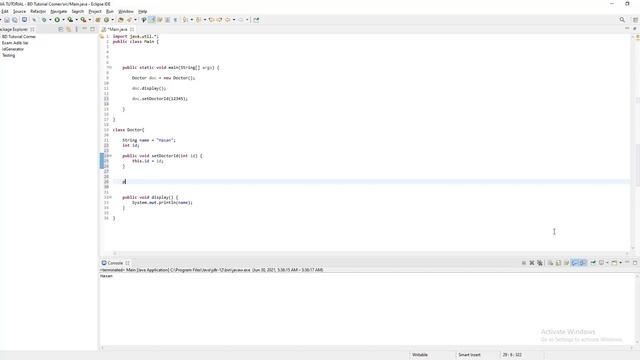Click the Save icon in the toolbar

7,20
